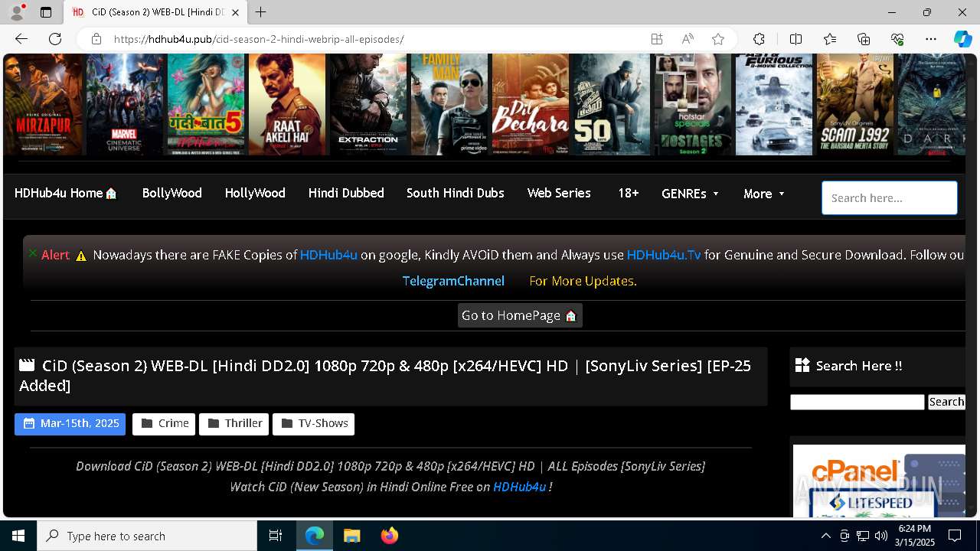Viewport: 980px width, 551px height.
Task: Click the yellow warning triangle icon
Action: pos(81,256)
